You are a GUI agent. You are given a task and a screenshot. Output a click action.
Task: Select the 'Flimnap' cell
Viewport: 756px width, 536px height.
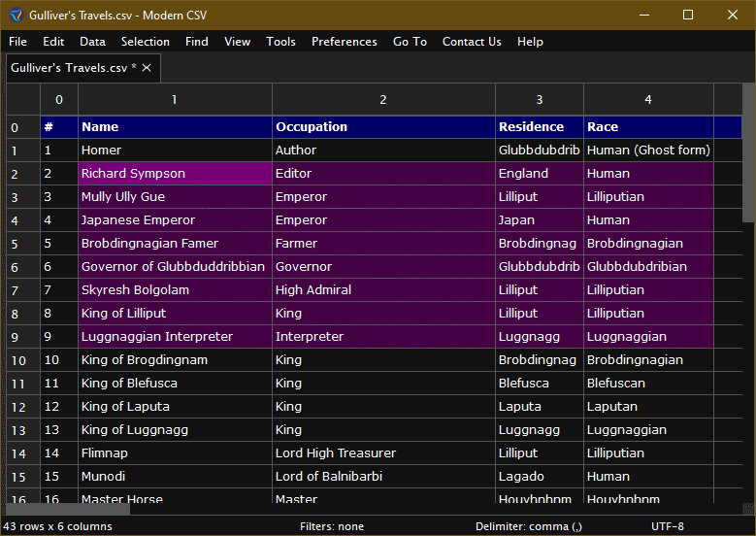(175, 453)
